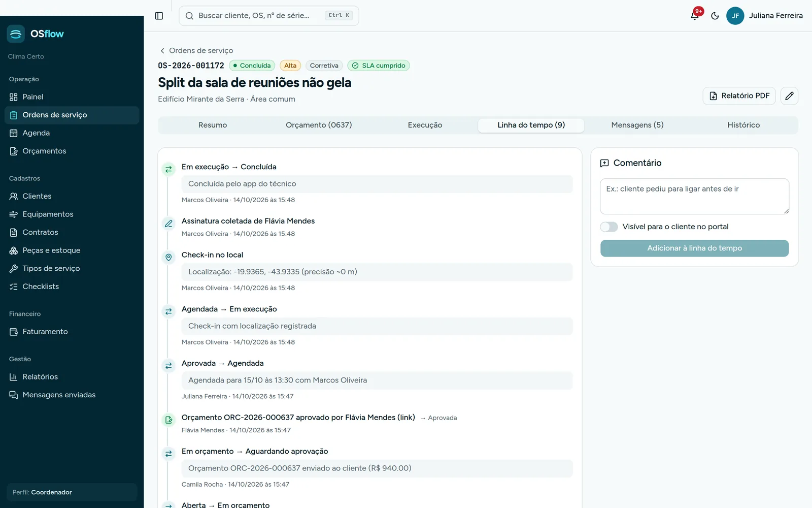812x508 pixels.
Task: Click the Assinatura coletada pen icon
Action: (x=168, y=224)
